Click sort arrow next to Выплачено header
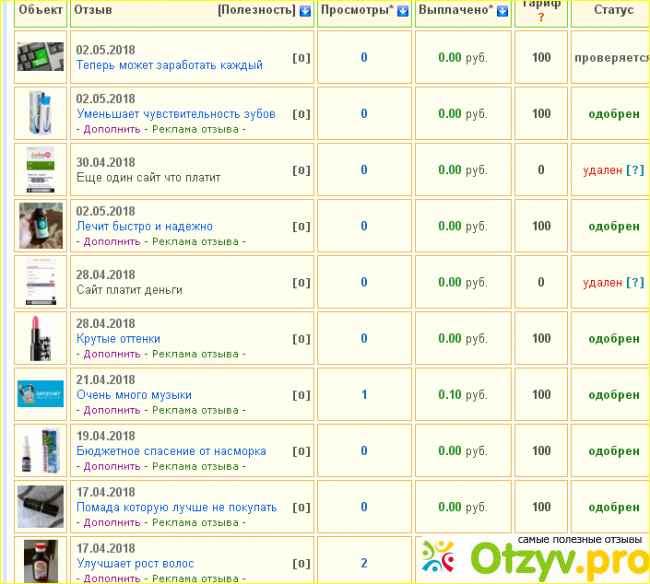 (x=500, y=11)
